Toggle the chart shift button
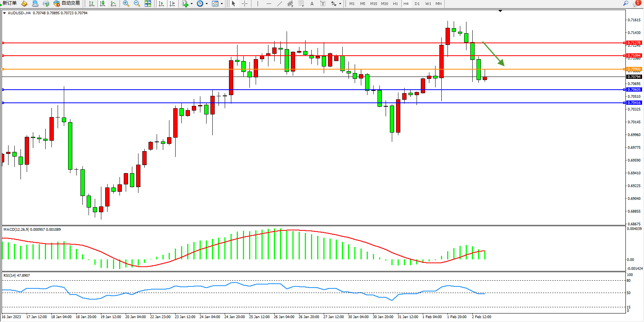The height and width of the screenshot is (322, 644). pyautogui.click(x=172, y=3)
